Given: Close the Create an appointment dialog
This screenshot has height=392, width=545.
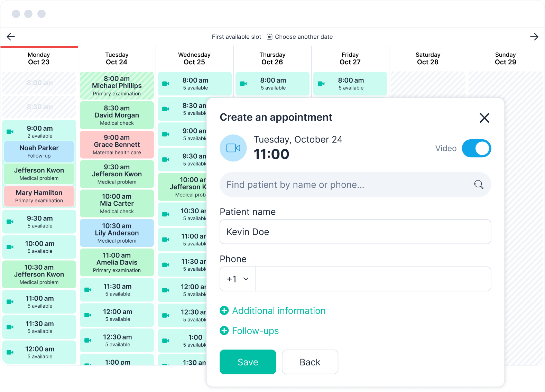Looking at the screenshot, I should click(484, 118).
